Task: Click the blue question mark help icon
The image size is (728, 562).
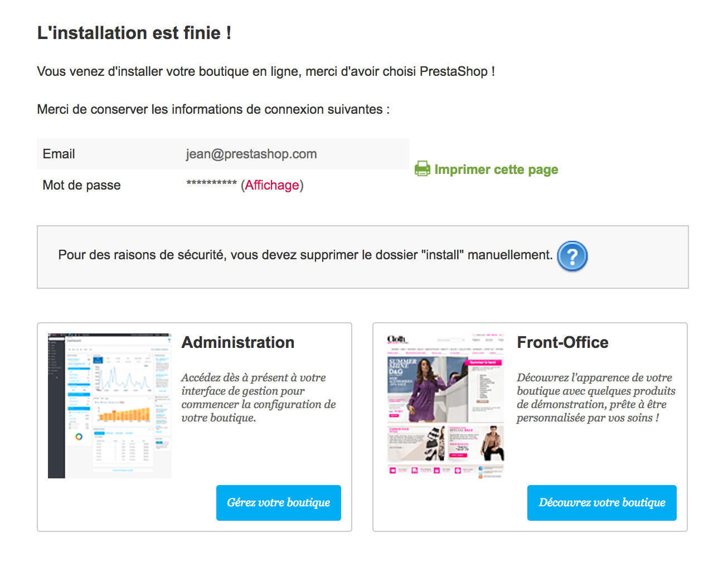Action: tap(572, 256)
